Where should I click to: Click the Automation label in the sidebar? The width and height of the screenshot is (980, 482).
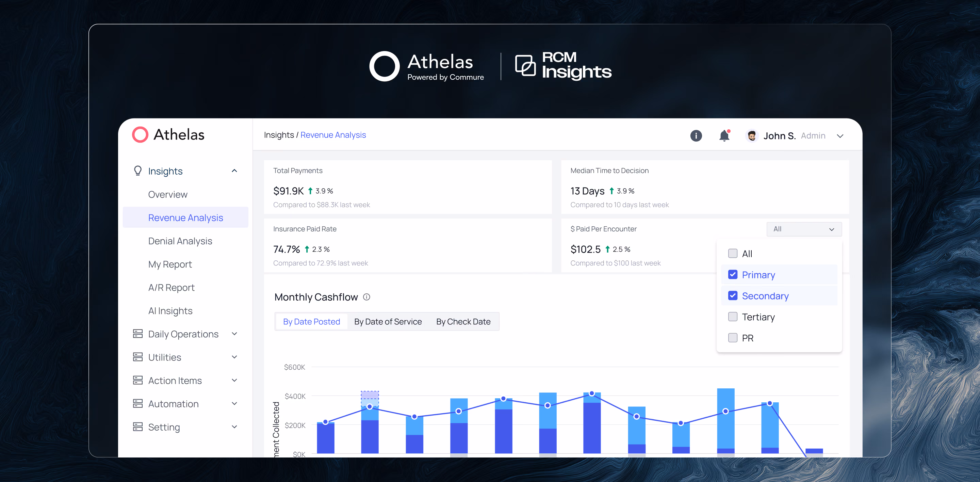[173, 404]
